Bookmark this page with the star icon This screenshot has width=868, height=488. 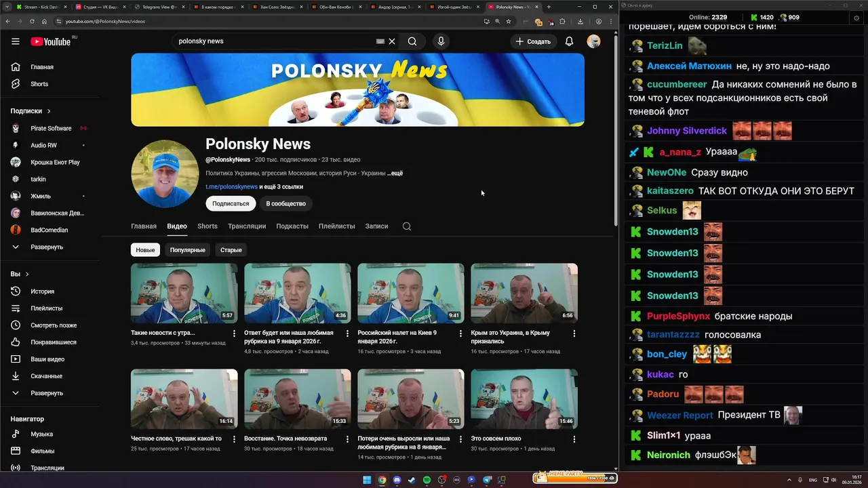[x=509, y=21]
